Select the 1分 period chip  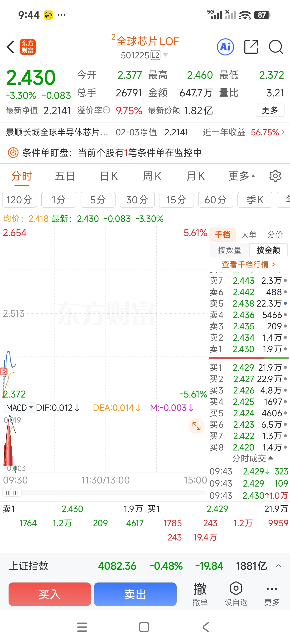click(x=59, y=200)
